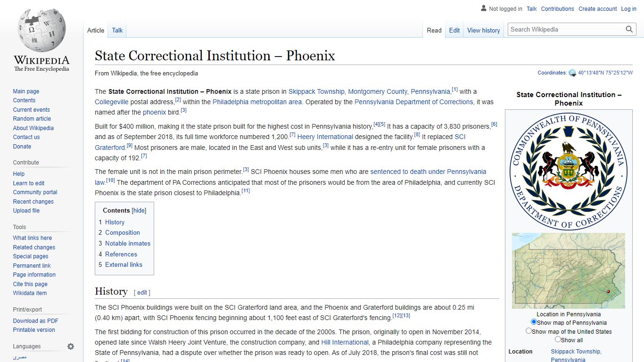Click the search magnifier icon

(x=629, y=29)
